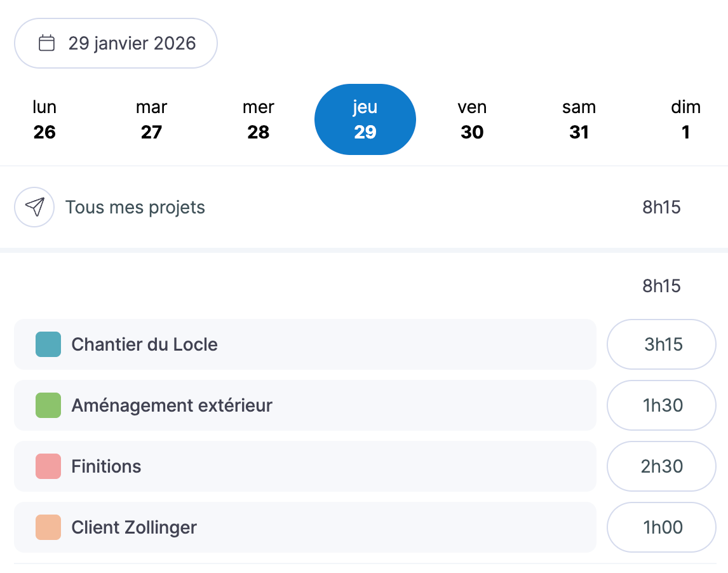728x573 pixels.
Task: Edit the 3h15 duration for Chantier du Locle
Action: point(662,344)
